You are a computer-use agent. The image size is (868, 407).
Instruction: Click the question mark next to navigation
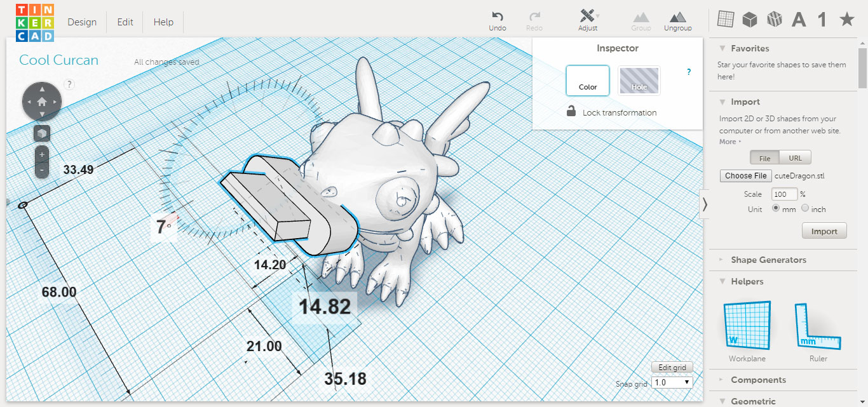69,84
